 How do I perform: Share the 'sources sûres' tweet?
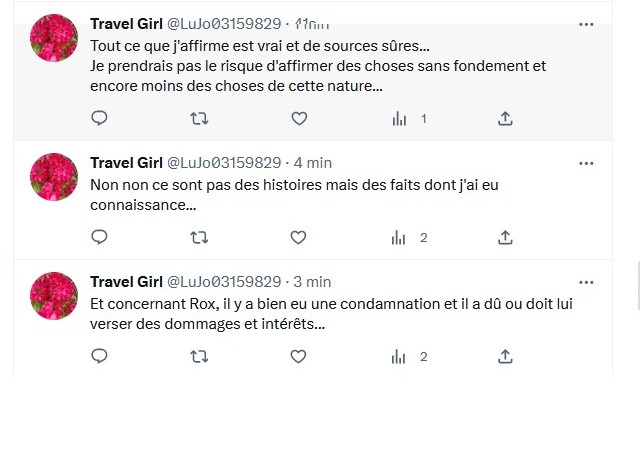[x=505, y=119]
